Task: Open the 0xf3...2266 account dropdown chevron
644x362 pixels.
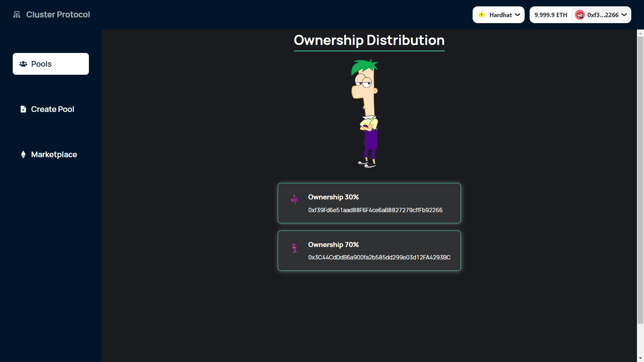Action: [624, 15]
